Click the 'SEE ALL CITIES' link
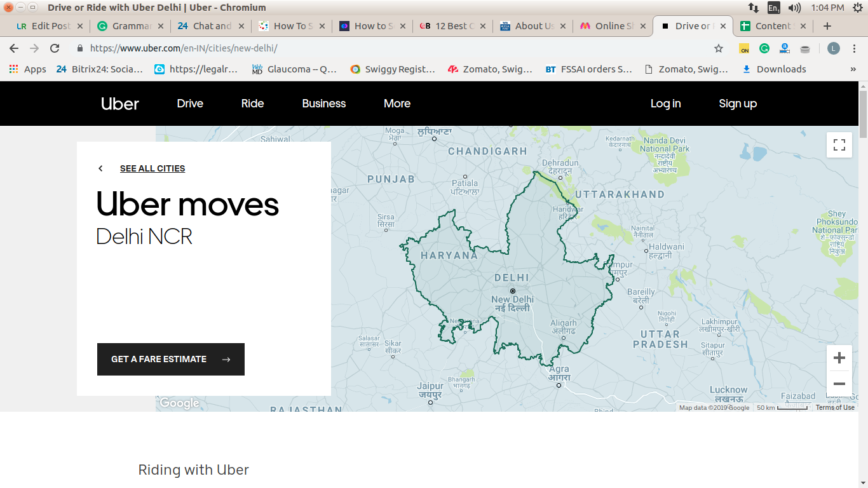Screen dimensions: 868x488 pos(153,168)
